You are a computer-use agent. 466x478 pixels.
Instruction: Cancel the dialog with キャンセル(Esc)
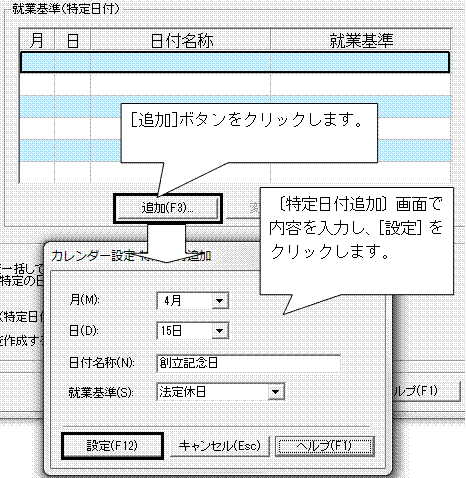pyautogui.click(x=220, y=446)
